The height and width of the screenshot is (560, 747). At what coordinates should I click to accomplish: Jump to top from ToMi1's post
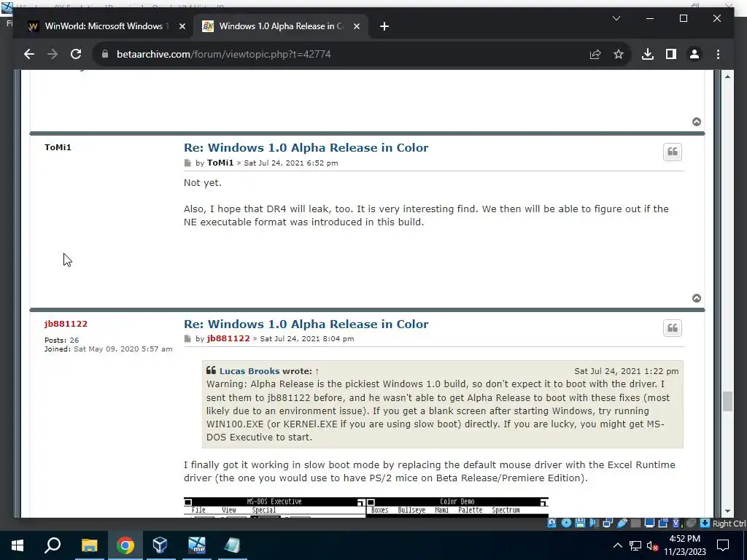697,298
